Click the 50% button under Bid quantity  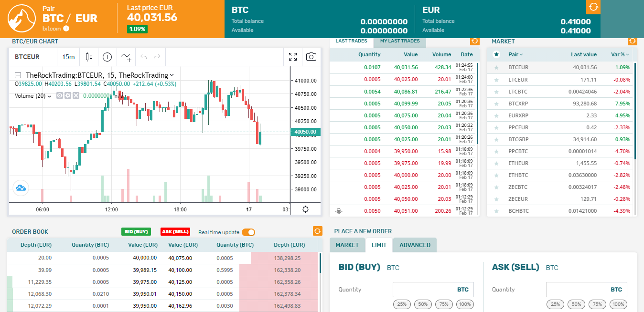click(423, 304)
